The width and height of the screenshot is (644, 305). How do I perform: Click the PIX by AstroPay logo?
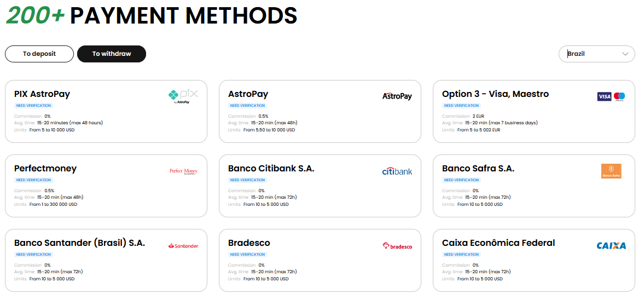point(183,96)
